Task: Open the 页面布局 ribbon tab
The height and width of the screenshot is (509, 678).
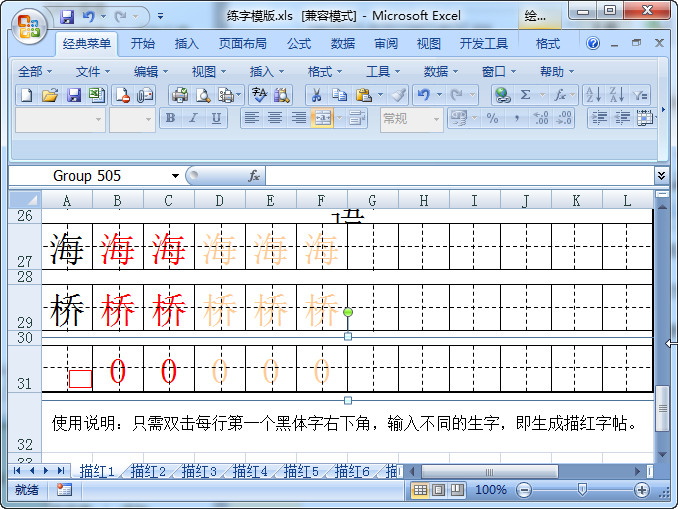Action: click(242, 44)
